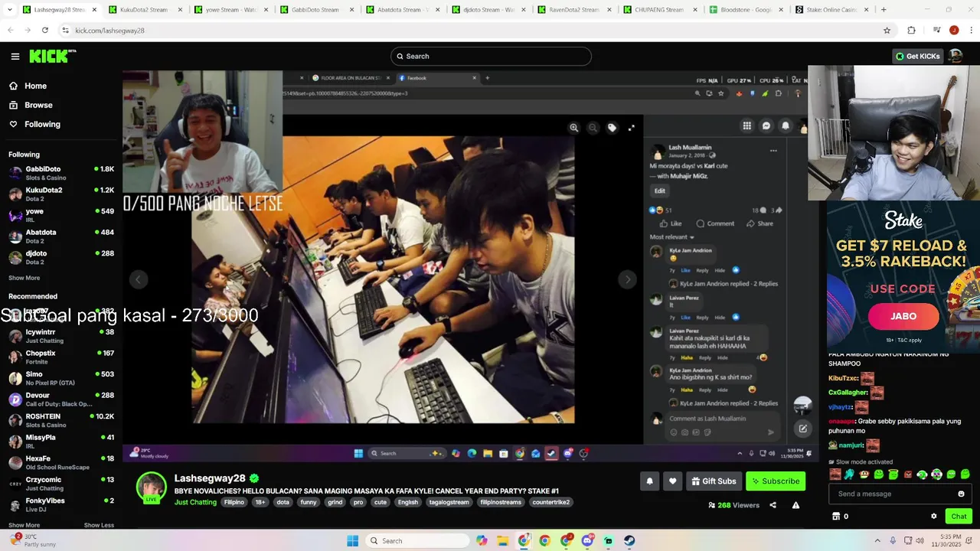The height and width of the screenshot is (551, 980).
Task: Go back in browser history
Action: (x=11, y=31)
